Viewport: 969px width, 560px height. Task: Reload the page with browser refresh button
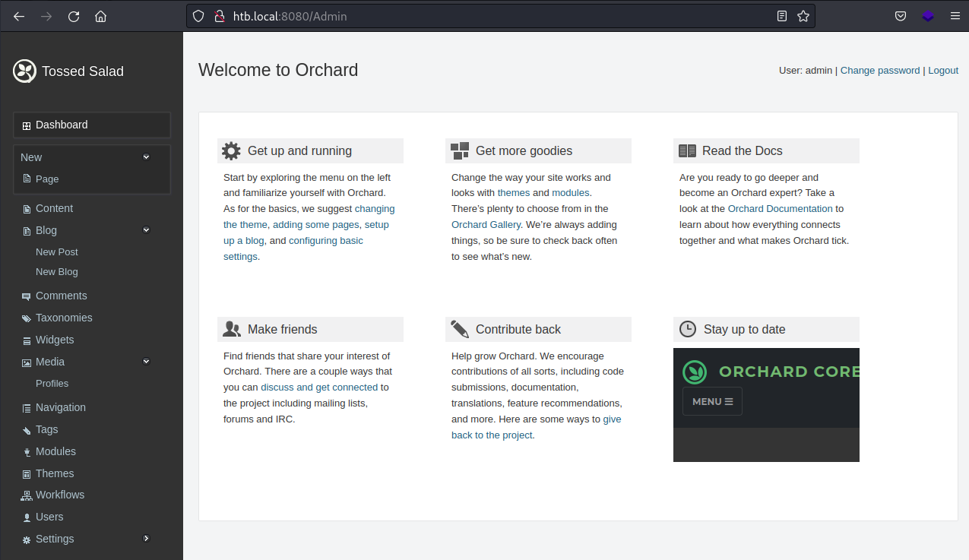point(74,16)
